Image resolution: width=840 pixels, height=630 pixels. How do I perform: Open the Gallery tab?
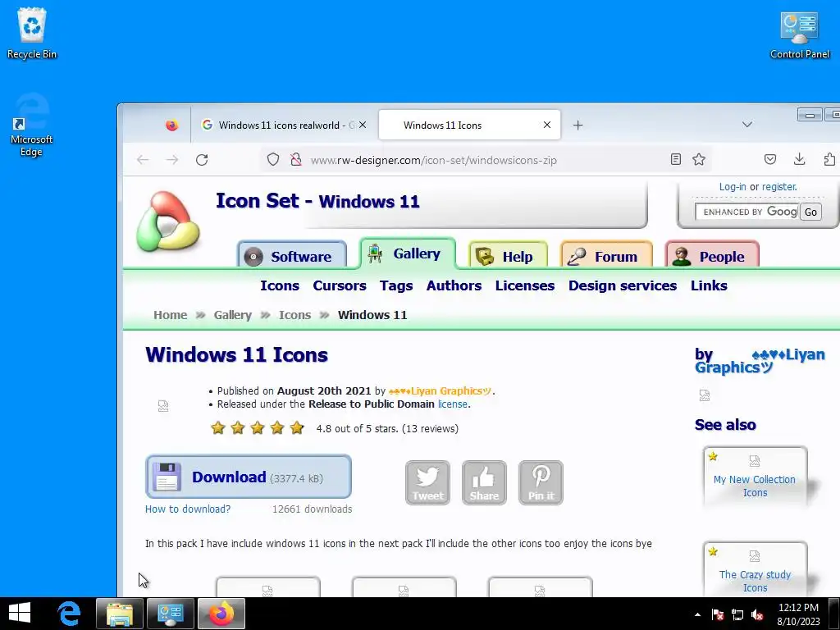pyautogui.click(x=408, y=253)
